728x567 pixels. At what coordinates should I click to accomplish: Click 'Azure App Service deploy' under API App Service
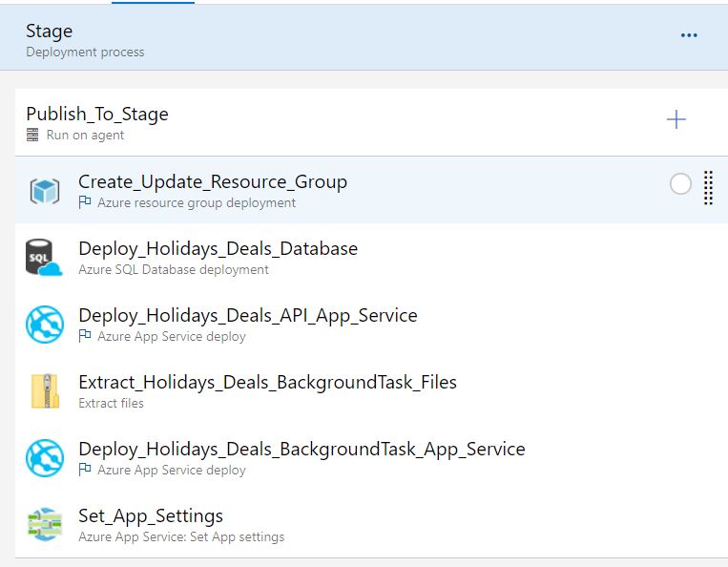pyautogui.click(x=172, y=337)
